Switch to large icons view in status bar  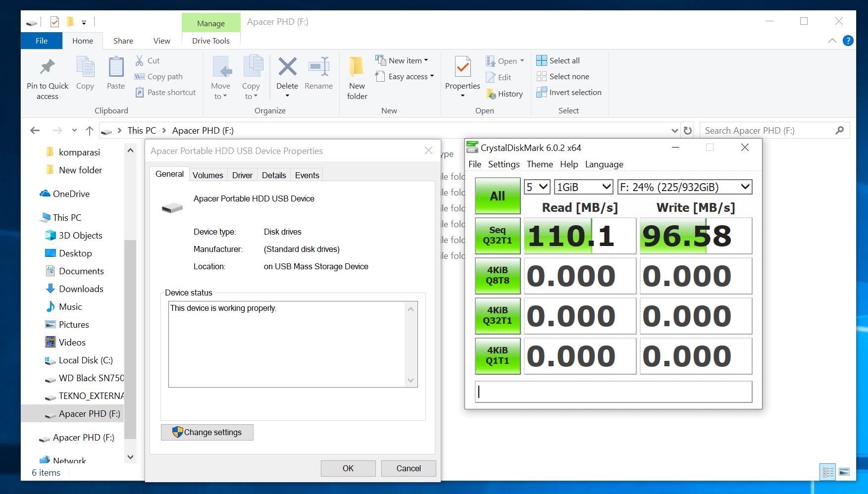point(844,472)
